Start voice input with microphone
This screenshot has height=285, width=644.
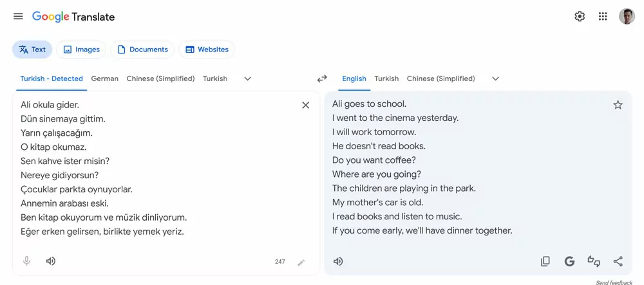(x=26, y=261)
